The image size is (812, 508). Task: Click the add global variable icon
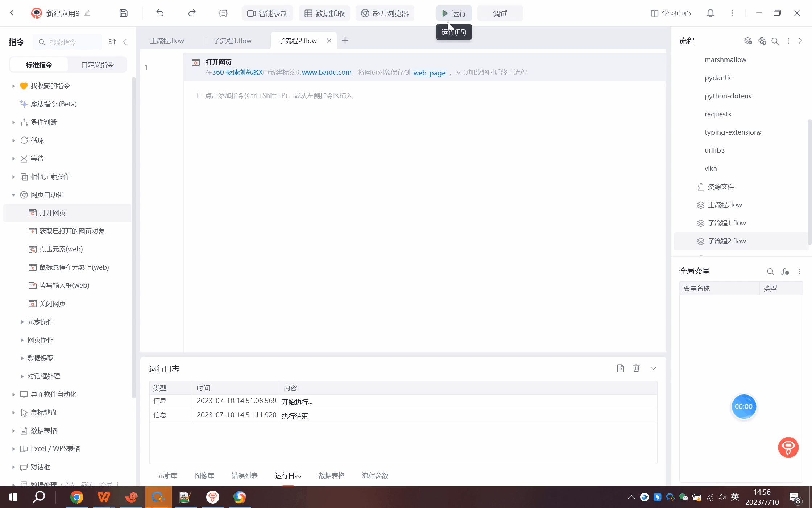click(x=785, y=271)
